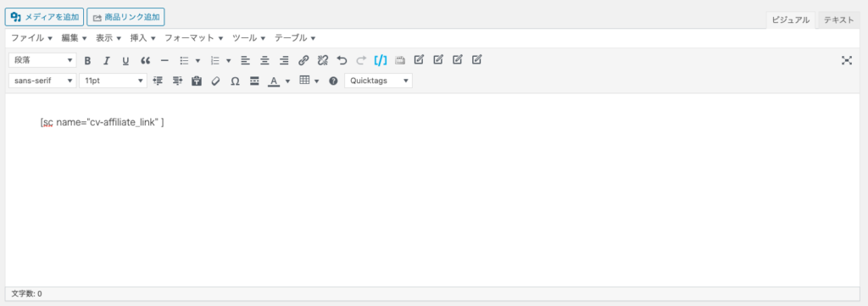Open the 段落 paragraph format dropdown
The image size is (868, 306).
(x=42, y=60)
